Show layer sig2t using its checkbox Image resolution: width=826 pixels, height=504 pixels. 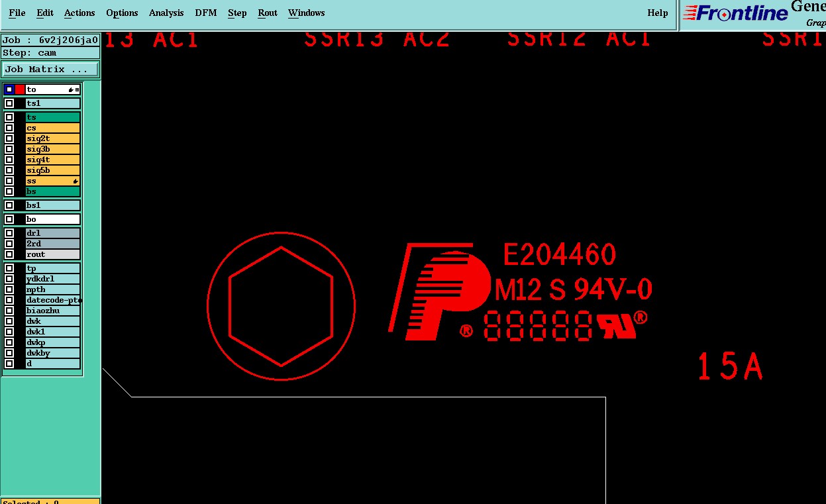(x=9, y=138)
